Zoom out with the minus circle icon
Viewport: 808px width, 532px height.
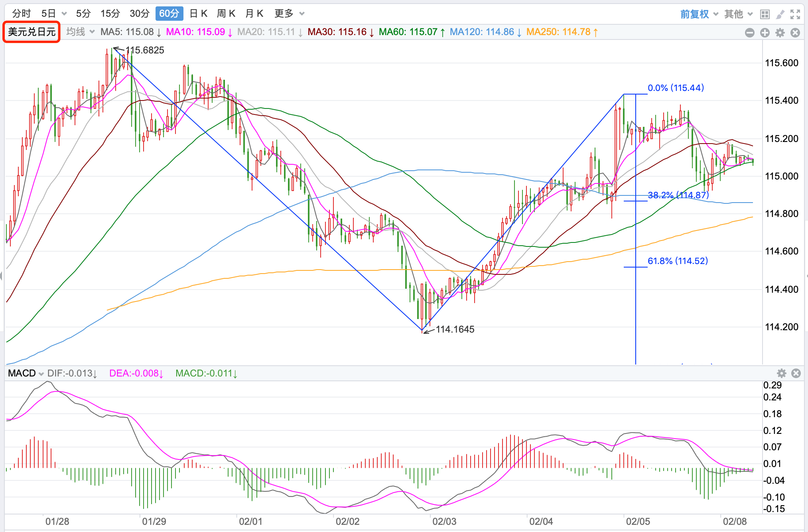(x=750, y=33)
